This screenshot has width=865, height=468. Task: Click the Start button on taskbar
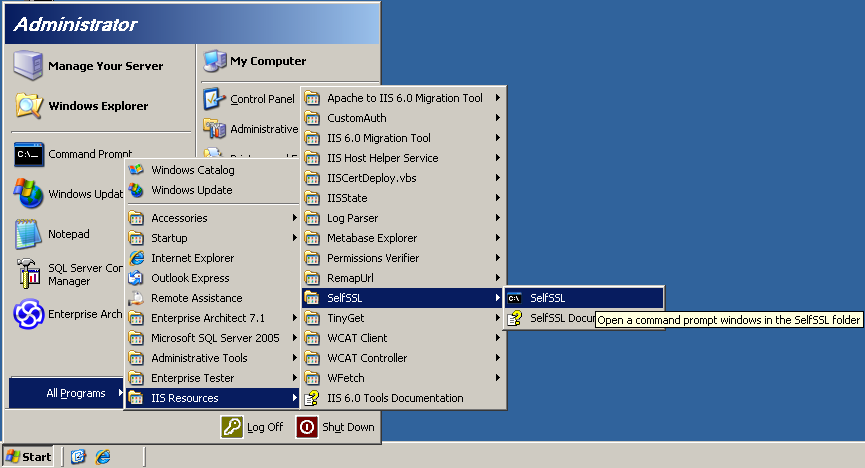pyautogui.click(x=28, y=457)
